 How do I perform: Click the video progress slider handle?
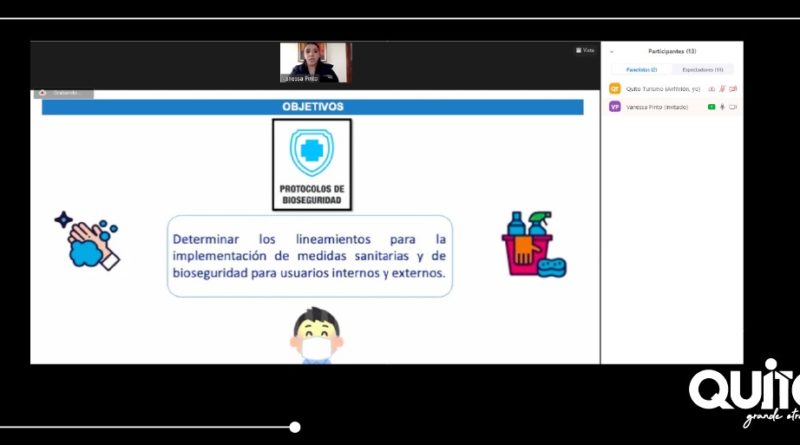(295, 427)
